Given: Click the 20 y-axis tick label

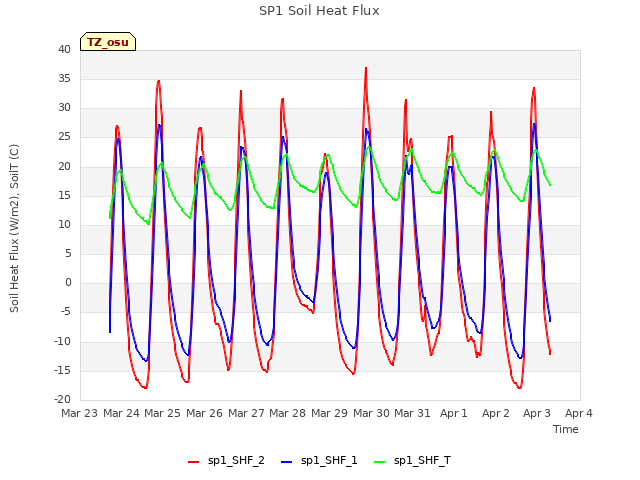Looking at the screenshot, I should coord(64,167).
